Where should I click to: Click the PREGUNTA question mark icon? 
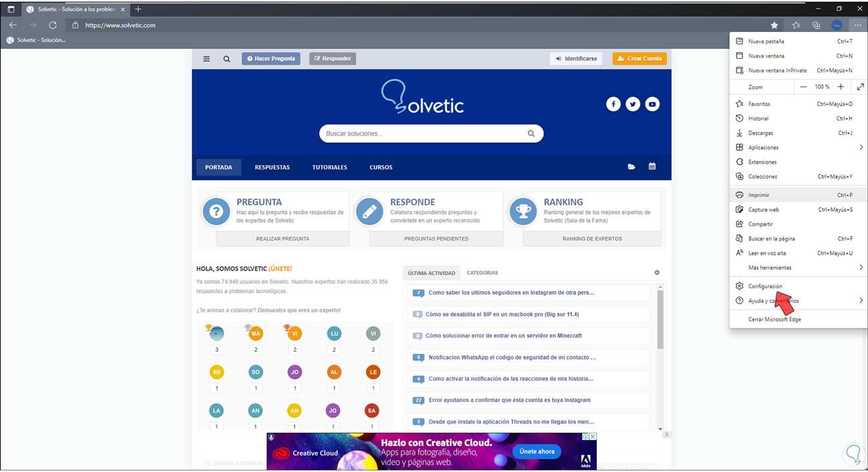coord(216,212)
